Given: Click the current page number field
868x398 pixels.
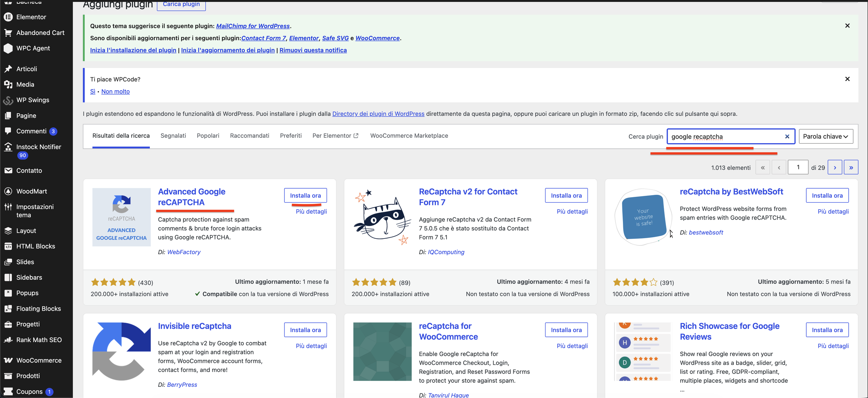Looking at the screenshot, I should point(798,167).
